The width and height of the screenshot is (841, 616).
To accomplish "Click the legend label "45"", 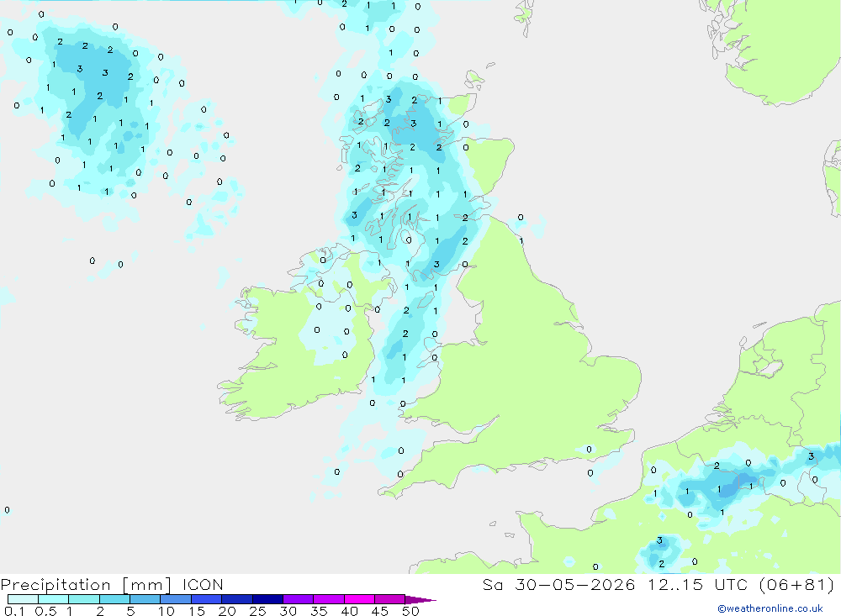I will pyautogui.click(x=380, y=611).
